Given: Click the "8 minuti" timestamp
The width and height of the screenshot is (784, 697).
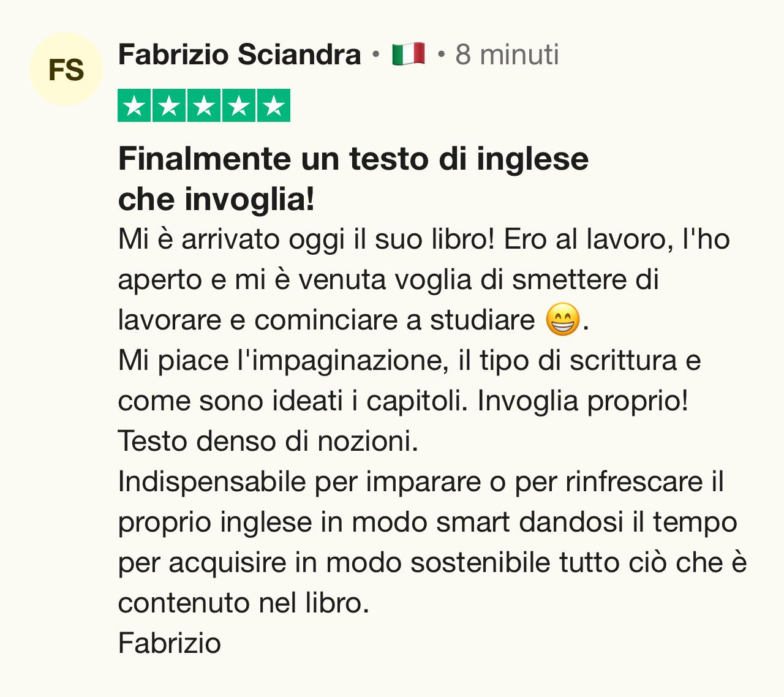Looking at the screenshot, I should [x=507, y=55].
